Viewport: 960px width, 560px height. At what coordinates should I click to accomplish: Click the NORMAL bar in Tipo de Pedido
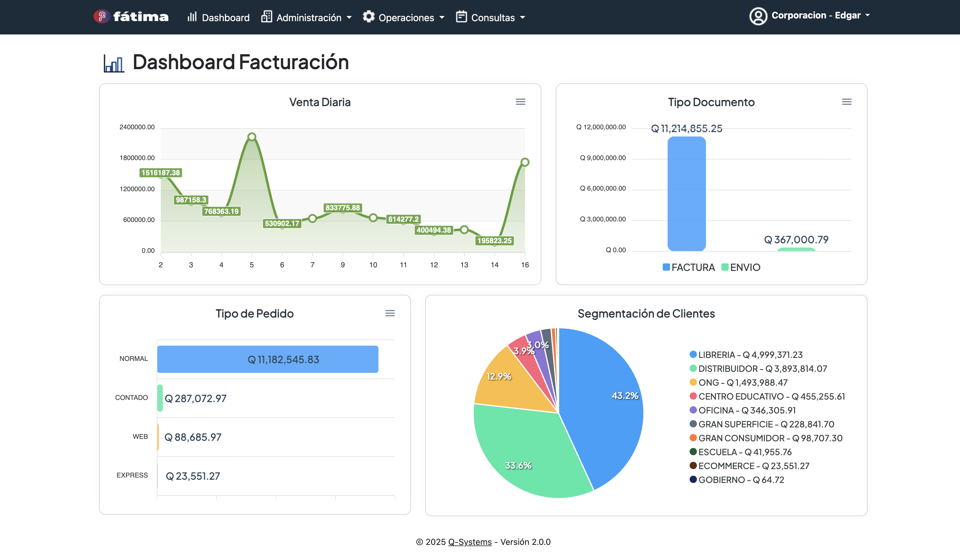point(267,359)
